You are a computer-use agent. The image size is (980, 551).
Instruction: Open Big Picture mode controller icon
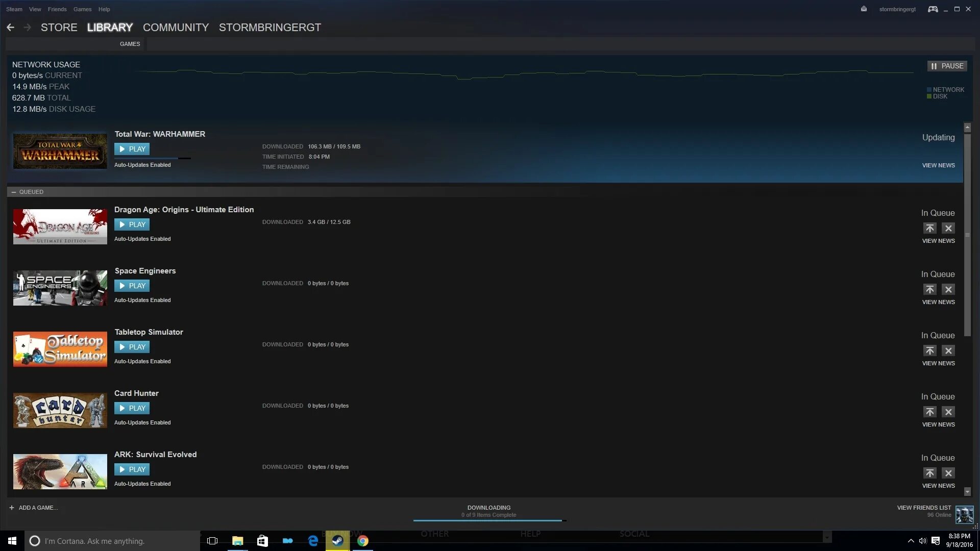[x=933, y=9]
